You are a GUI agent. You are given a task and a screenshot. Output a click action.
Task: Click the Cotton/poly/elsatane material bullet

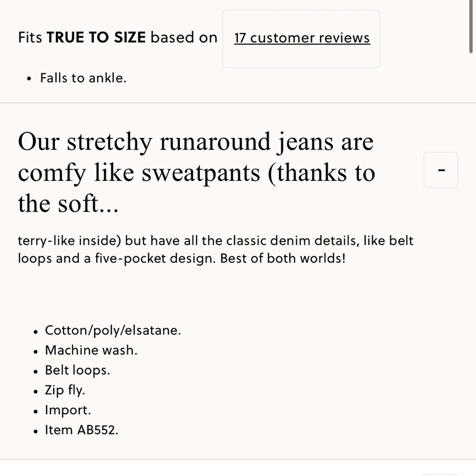[113, 331]
